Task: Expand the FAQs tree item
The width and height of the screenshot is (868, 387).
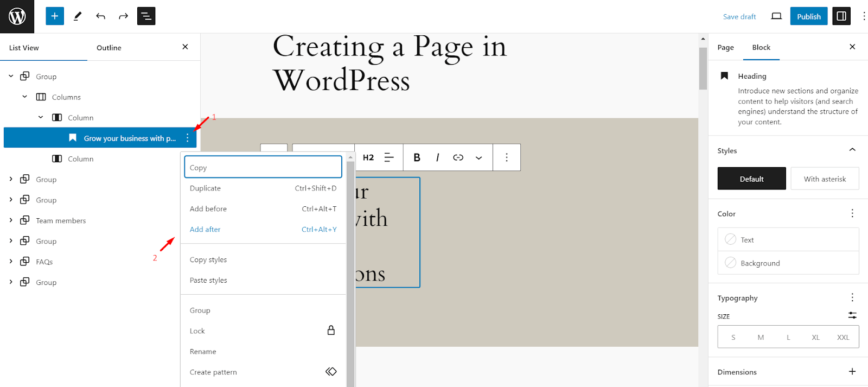Action: (11, 262)
